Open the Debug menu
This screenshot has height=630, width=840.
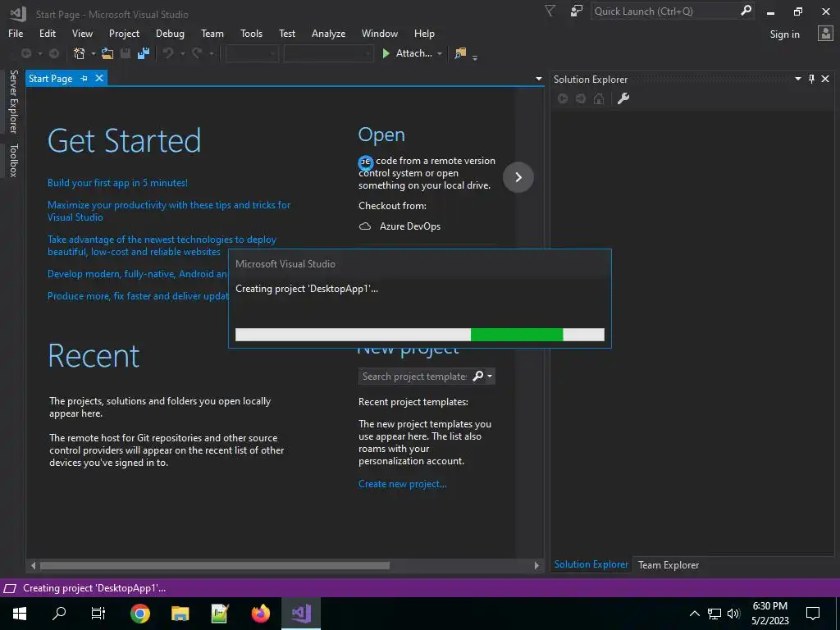(170, 33)
